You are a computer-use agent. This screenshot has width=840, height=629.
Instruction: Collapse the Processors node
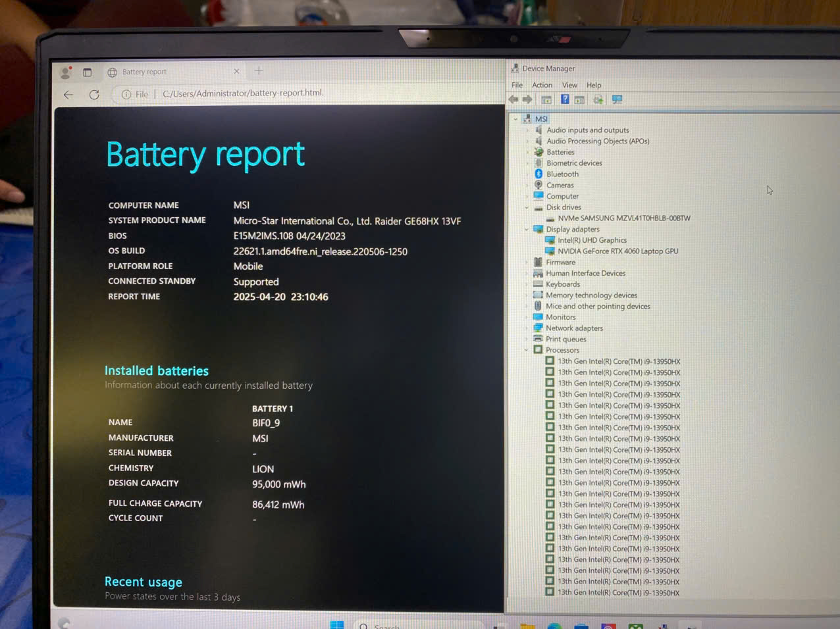[x=526, y=350]
